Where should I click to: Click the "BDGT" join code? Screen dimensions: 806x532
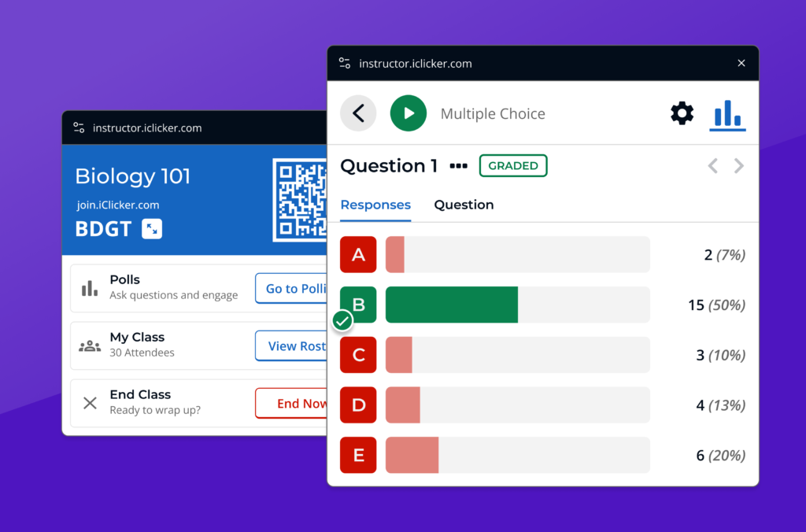click(x=103, y=229)
